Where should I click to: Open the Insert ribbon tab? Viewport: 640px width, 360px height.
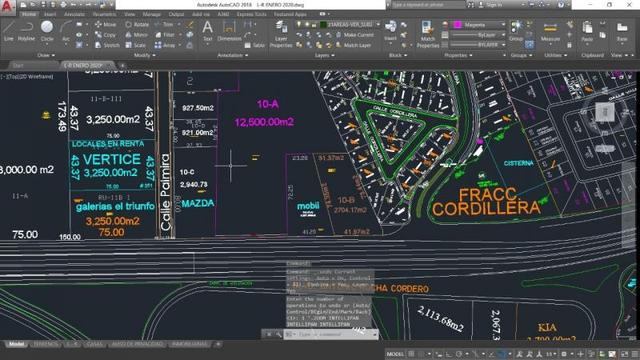pyautogui.click(x=50, y=14)
